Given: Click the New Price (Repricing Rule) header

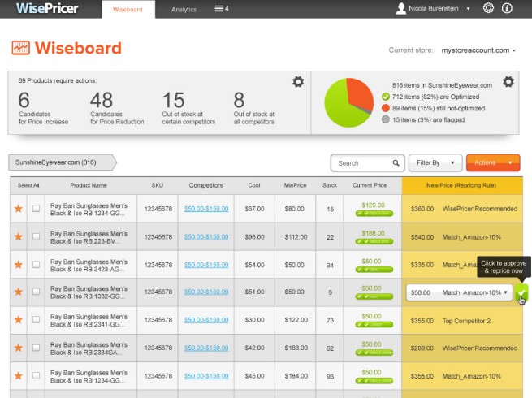Looking at the screenshot, I should tap(461, 185).
